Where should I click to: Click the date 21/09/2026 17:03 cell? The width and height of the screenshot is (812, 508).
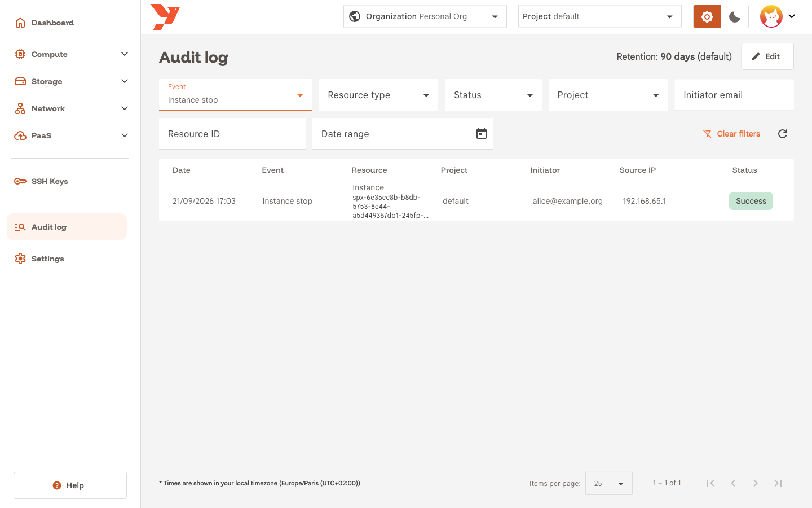click(204, 201)
